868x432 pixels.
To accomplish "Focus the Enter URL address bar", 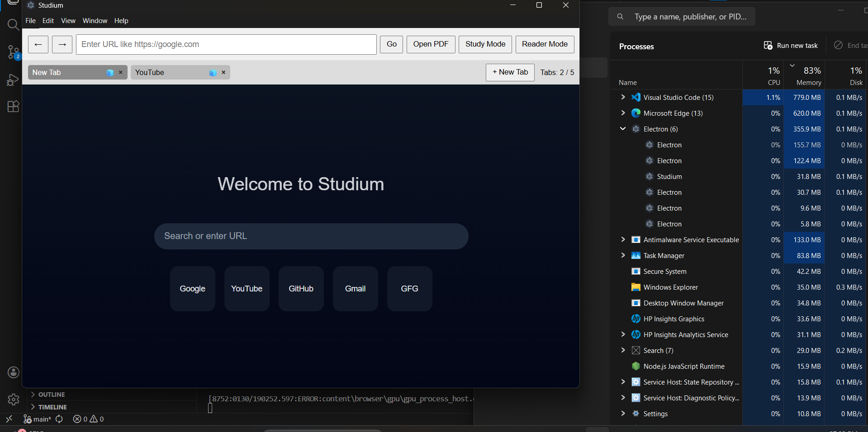I will (226, 44).
